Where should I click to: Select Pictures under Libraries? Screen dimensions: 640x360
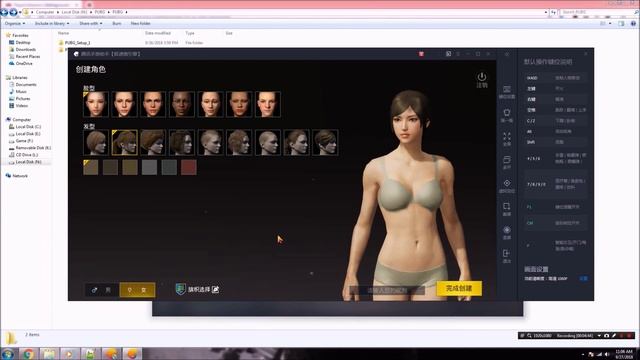[x=22, y=98]
